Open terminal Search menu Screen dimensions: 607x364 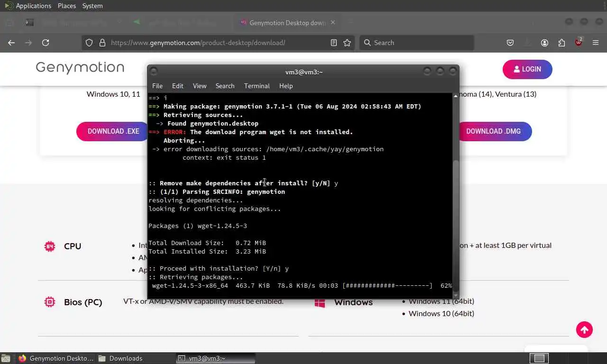225,86
